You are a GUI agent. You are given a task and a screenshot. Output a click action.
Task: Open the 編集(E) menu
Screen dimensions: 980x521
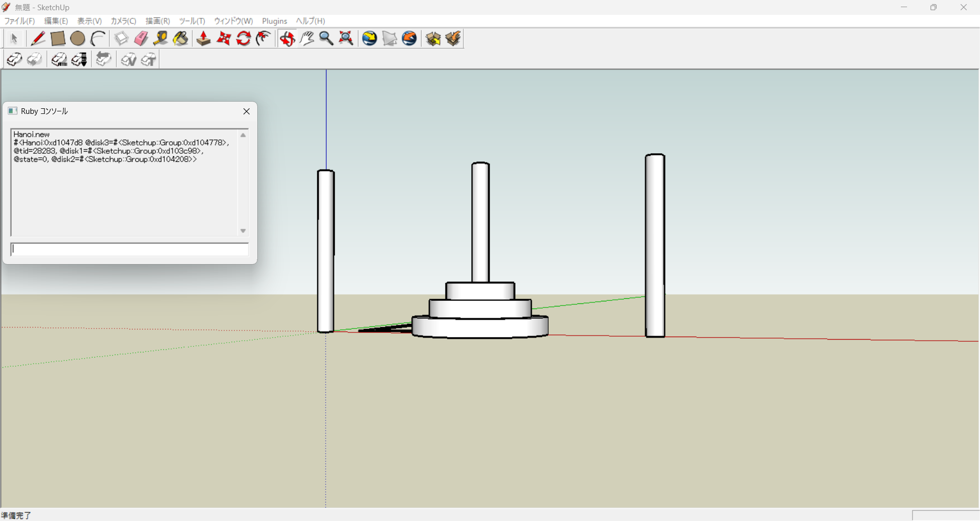[56, 21]
